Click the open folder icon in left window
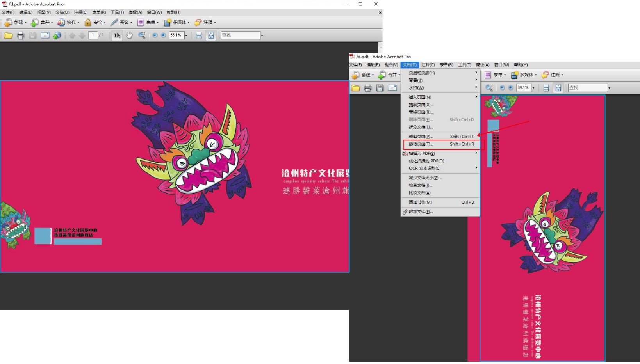The image size is (640, 364). click(x=8, y=36)
